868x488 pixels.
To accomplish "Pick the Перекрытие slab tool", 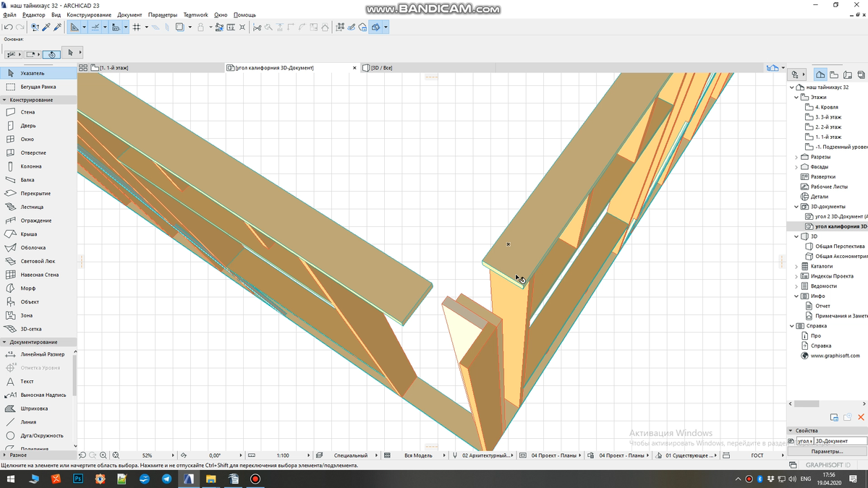I will (38, 194).
